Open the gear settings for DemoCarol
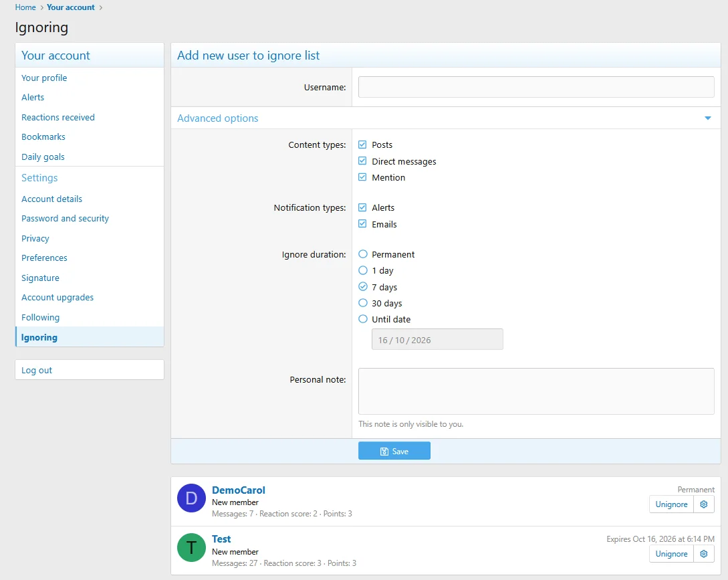 point(704,504)
